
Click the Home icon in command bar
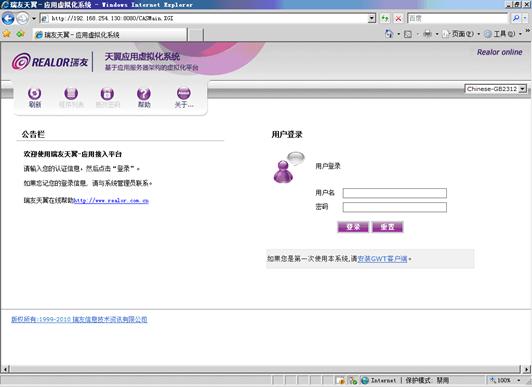pyautogui.click(x=389, y=34)
